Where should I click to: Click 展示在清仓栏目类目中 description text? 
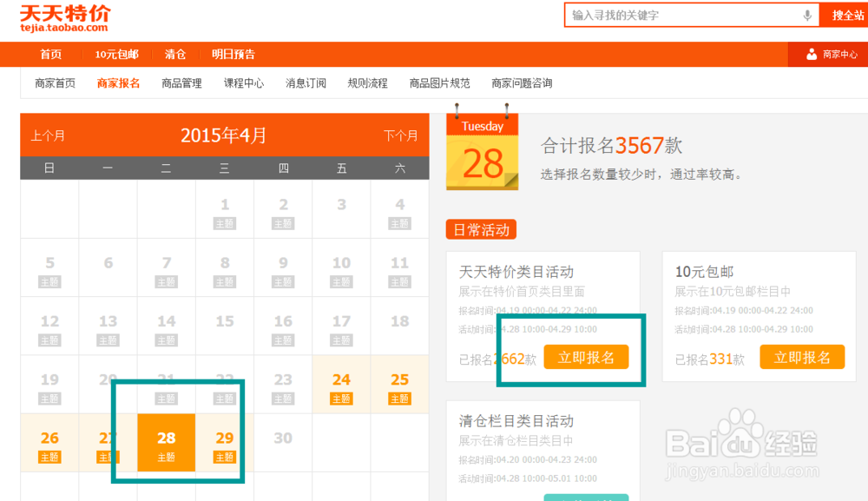tap(516, 441)
